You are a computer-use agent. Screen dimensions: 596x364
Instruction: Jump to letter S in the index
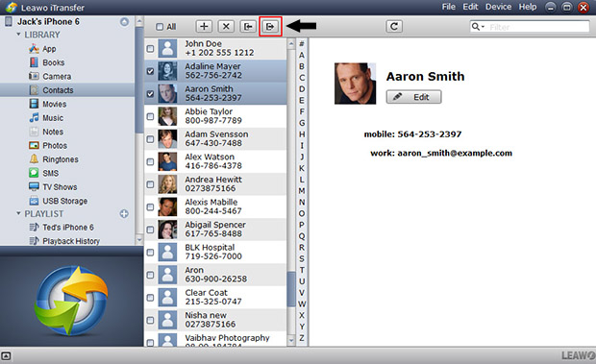[302, 258]
